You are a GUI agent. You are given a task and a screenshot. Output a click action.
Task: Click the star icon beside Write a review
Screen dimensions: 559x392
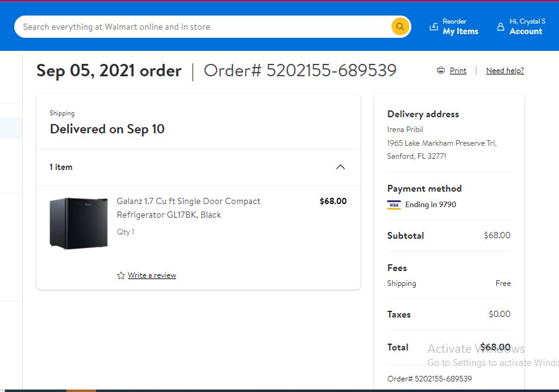121,275
